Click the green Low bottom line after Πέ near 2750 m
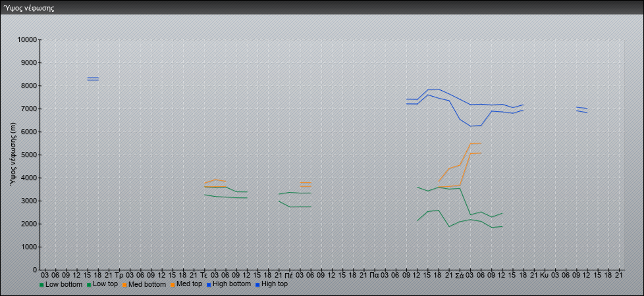 coord(300,207)
